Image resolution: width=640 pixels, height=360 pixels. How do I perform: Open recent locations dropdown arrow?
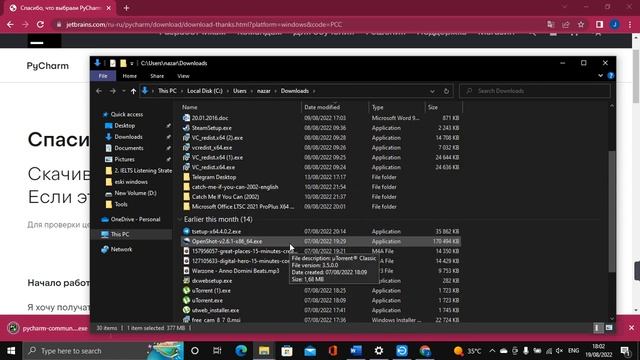pyautogui.click(x=124, y=91)
